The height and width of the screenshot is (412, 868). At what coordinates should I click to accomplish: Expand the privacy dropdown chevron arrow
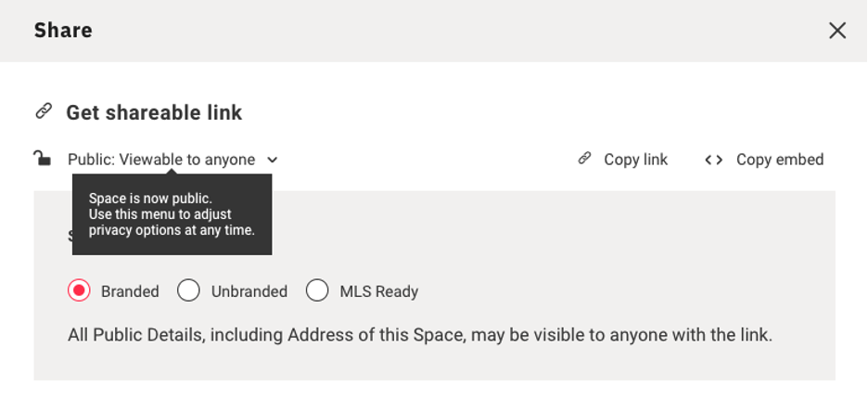pos(272,160)
